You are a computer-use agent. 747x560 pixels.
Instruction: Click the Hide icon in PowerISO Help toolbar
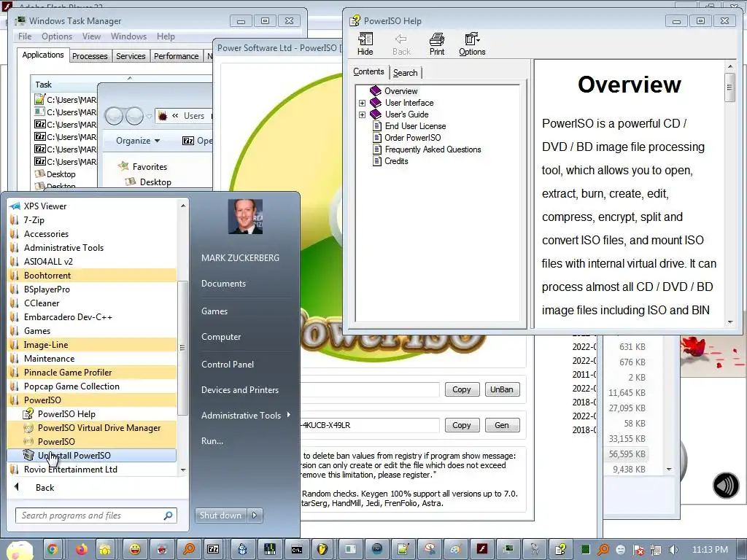click(365, 44)
